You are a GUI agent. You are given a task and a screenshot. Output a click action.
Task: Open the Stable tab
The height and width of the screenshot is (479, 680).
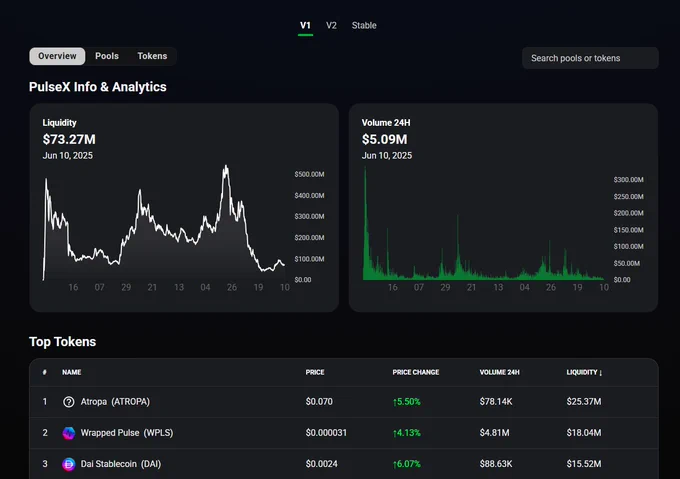pyautogui.click(x=364, y=26)
